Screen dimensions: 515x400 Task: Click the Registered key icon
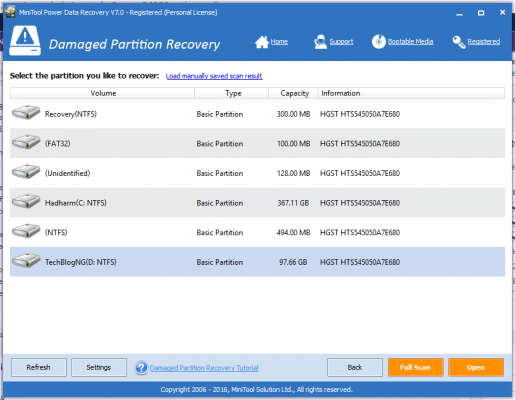tap(459, 42)
